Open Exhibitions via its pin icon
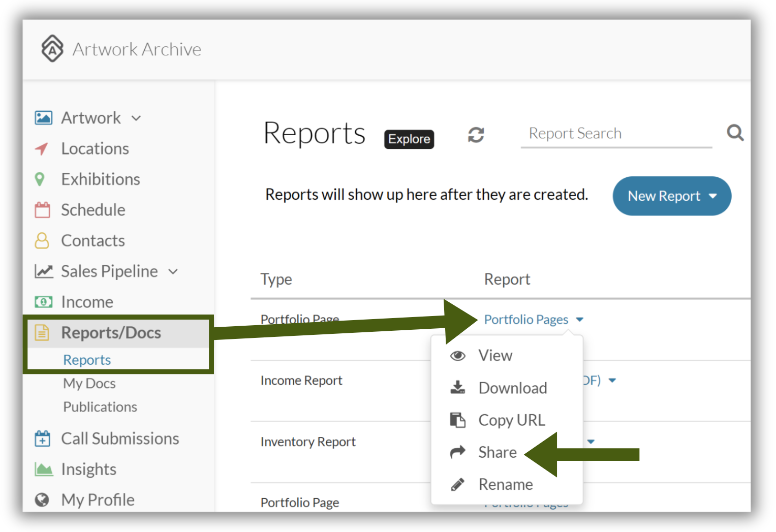 (x=40, y=179)
